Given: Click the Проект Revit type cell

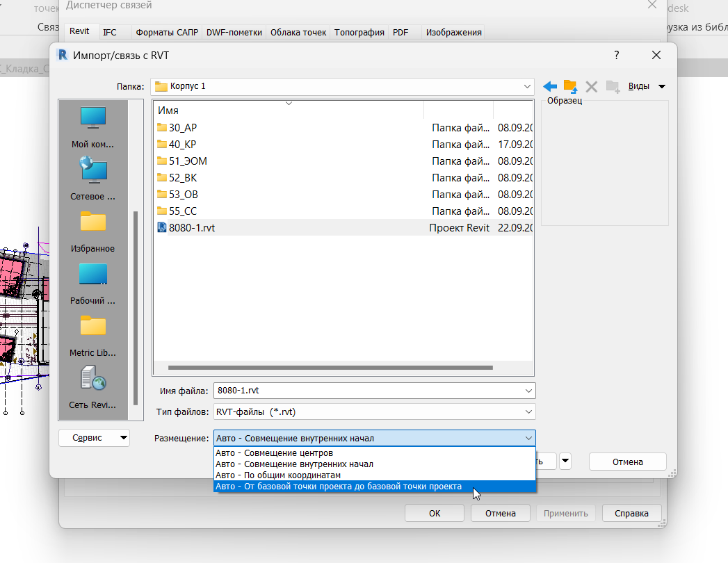Looking at the screenshot, I should pyautogui.click(x=459, y=228).
